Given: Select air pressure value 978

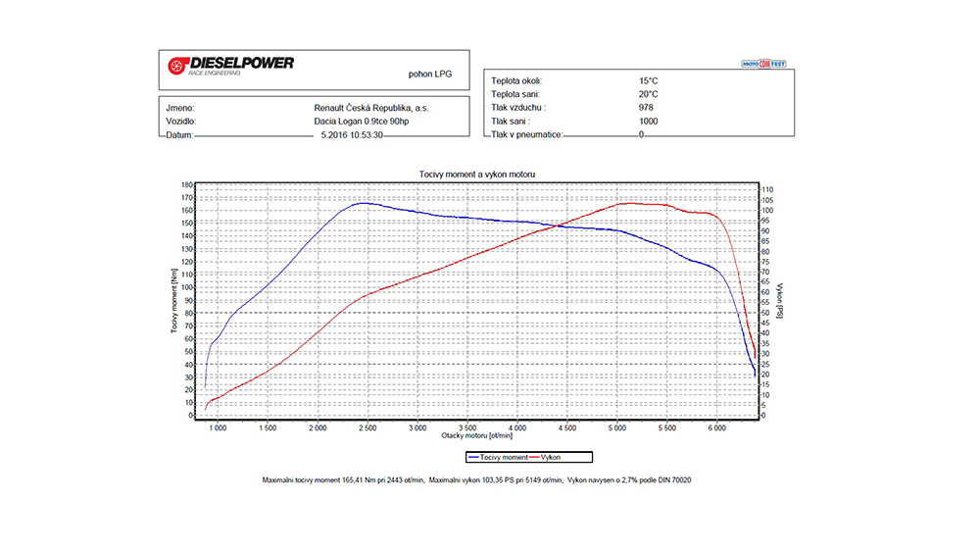Looking at the screenshot, I should point(646,108).
